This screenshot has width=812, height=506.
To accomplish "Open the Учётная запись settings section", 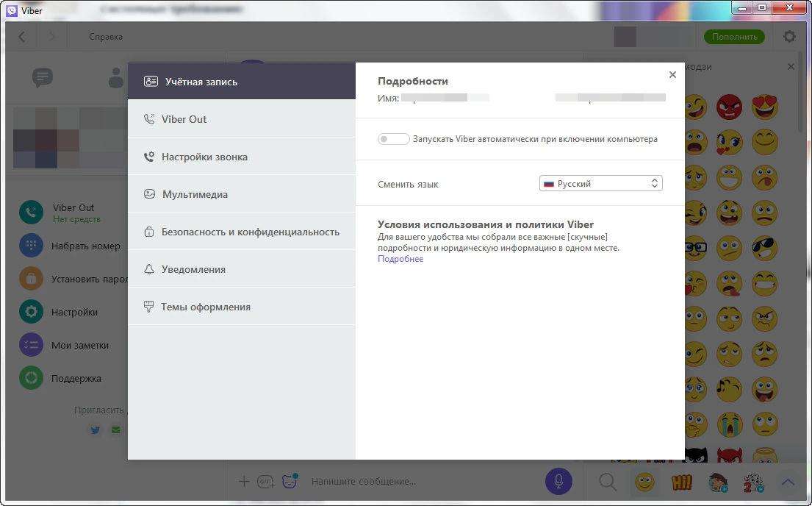I will (x=241, y=82).
